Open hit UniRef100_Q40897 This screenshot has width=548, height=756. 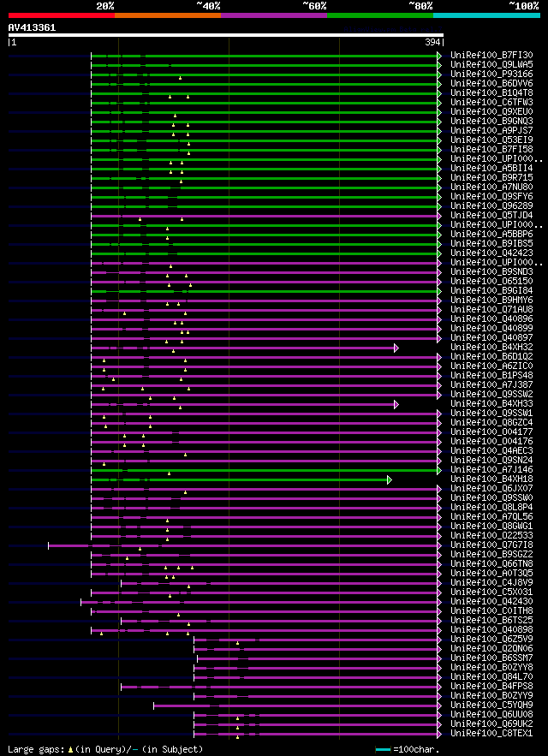coord(491,337)
